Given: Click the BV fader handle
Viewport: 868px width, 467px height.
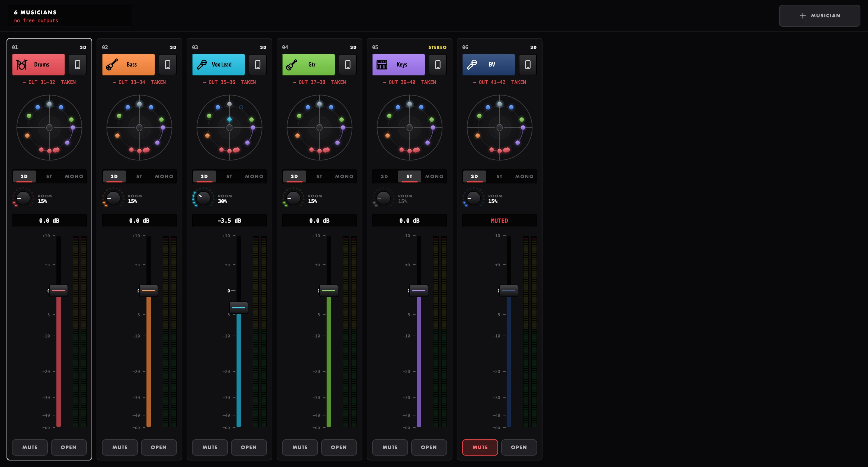Looking at the screenshot, I should 509,291.
